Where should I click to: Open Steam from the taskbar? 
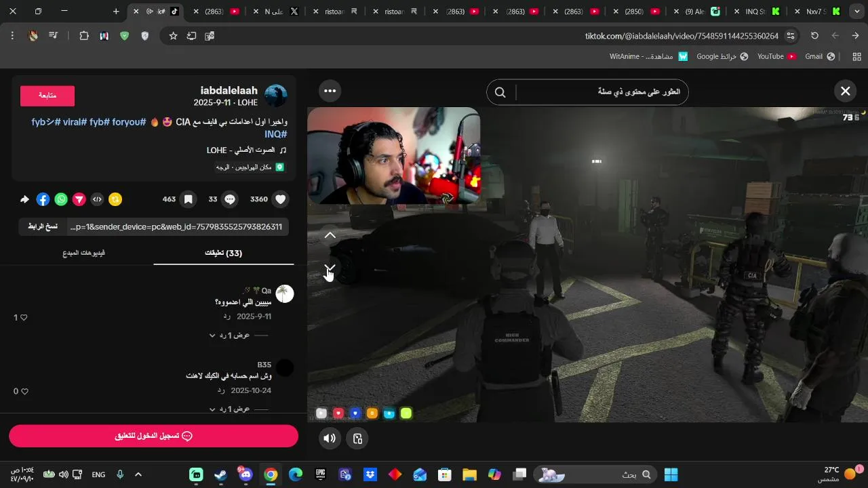(x=220, y=474)
